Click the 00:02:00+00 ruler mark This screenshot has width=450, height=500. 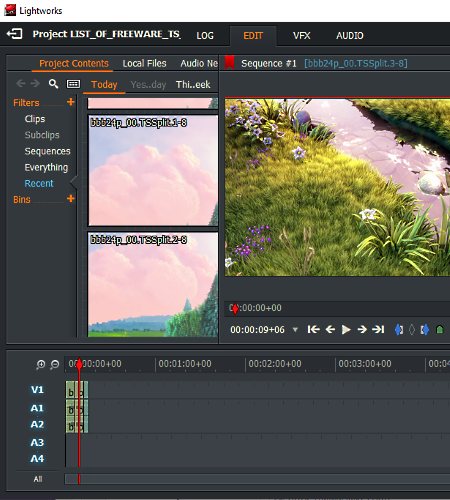tap(275, 364)
